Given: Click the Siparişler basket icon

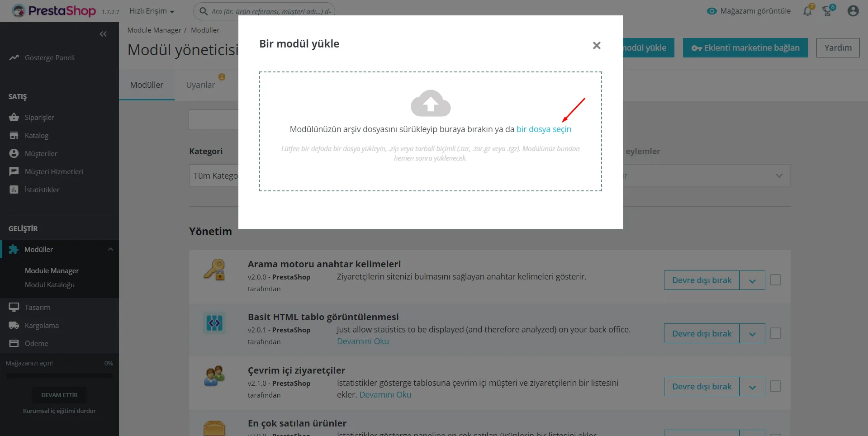Looking at the screenshot, I should pos(14,117).
